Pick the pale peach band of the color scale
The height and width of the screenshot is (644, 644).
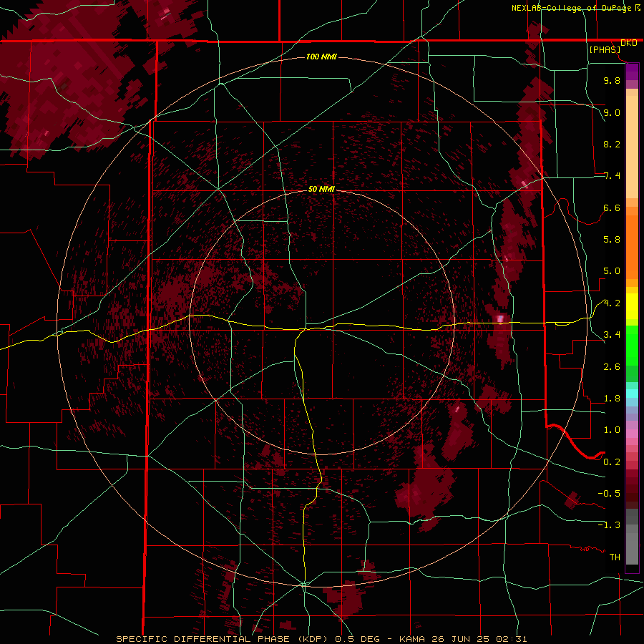632,148
